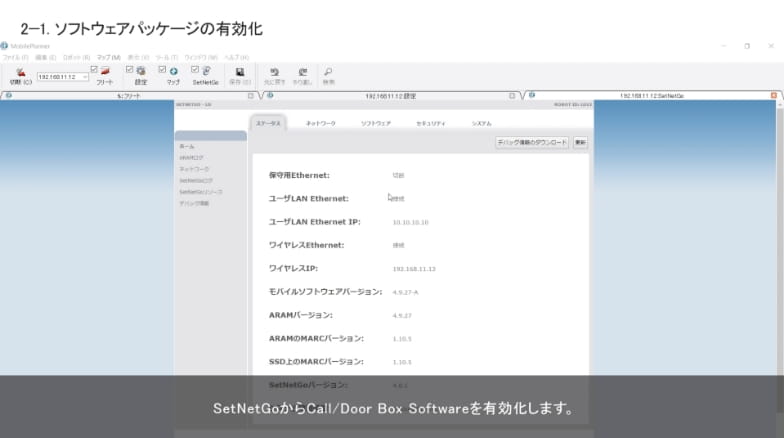Open the SetNetGo log (SetNetGoログ) sidebar link
This screenshot has height=438, width=784.
196,180
